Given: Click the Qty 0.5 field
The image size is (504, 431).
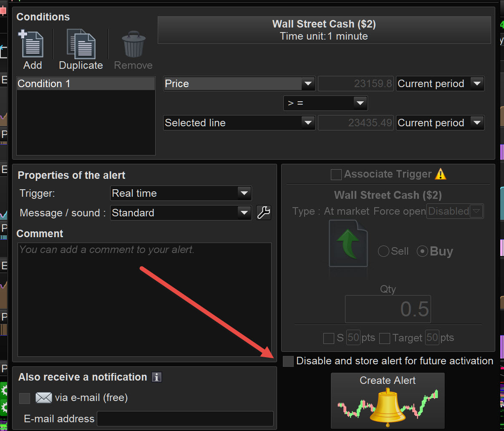Looking at the screenshot, I should pos(388,309).
